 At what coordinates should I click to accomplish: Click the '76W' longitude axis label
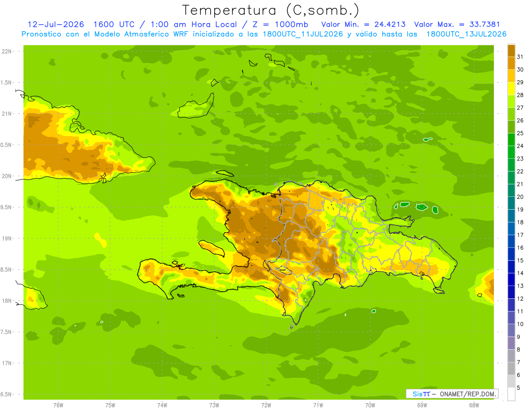coord(58,405)
